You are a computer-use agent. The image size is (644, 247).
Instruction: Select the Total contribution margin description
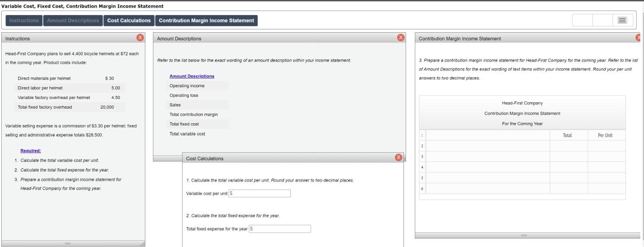[x=192, y=114]
